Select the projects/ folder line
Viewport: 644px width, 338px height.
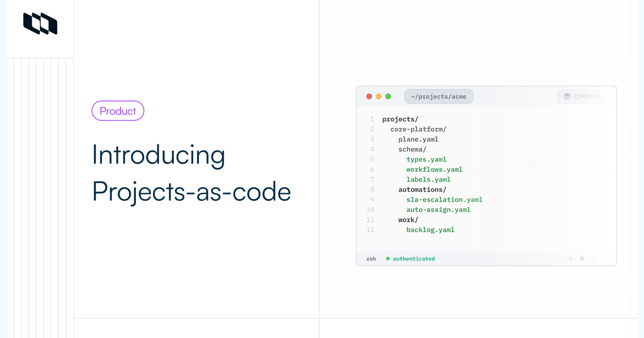coord(400,119)
